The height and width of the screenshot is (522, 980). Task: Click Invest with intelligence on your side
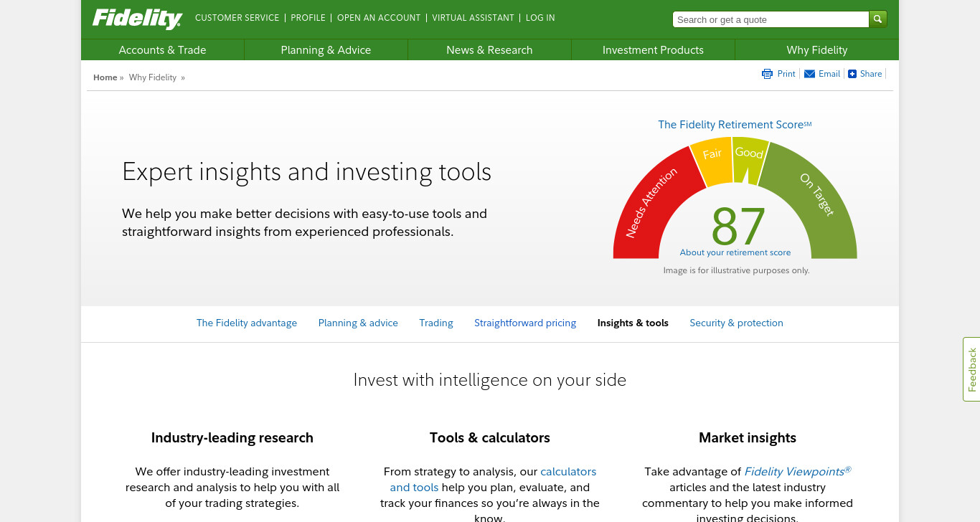(x=490, y=380)
